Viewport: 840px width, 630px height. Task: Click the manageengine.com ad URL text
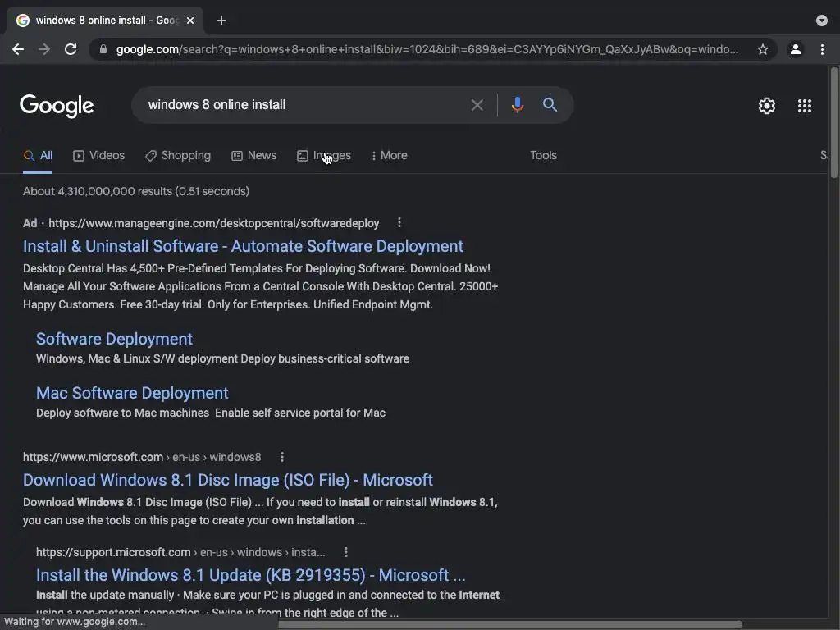tap(214, 223)
